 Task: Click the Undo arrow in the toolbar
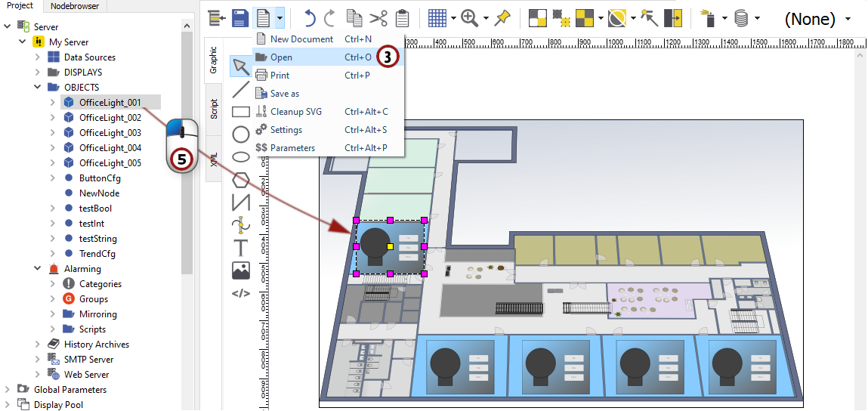pyautogui.click(x=310, y=18)
